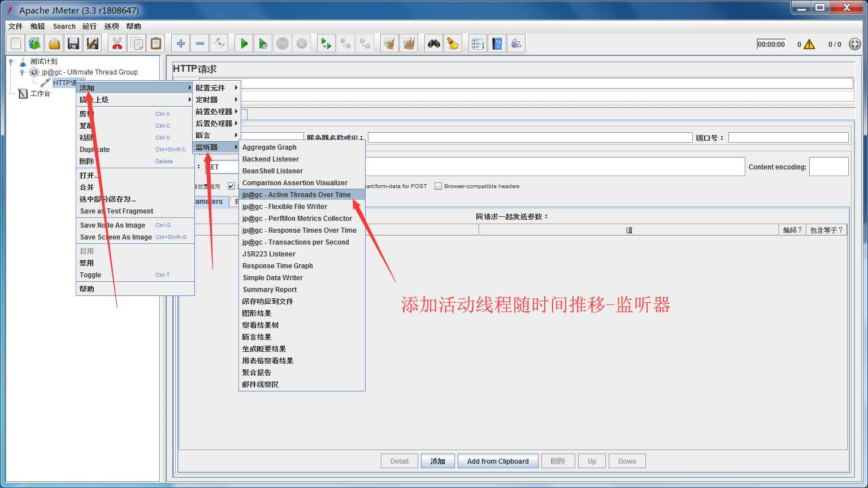Click the Save floppy disk icon
Viewport: 868px width, 488px height.
click(x=73, y=43)
